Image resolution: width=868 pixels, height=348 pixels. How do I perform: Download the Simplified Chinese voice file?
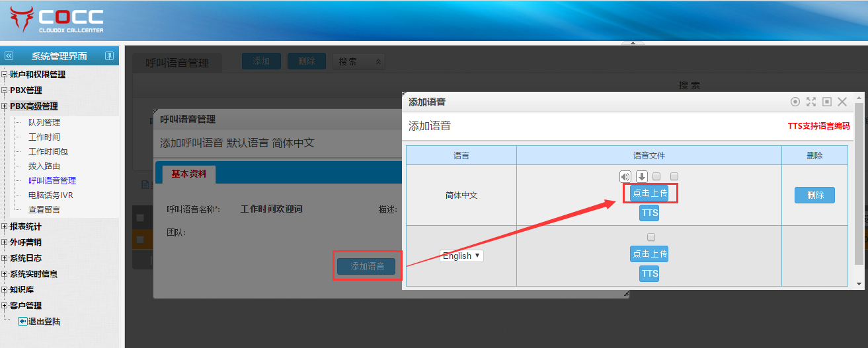point(642,176)
